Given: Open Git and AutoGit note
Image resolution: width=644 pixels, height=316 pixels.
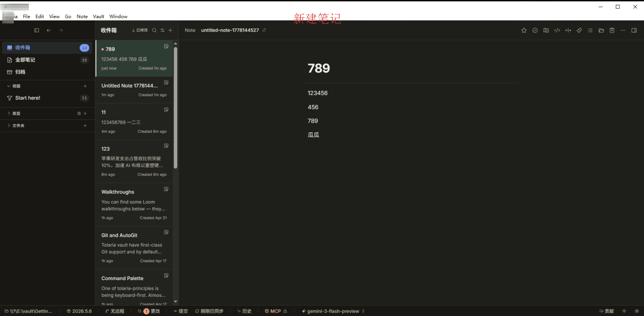Looking at the screenshot, I should (x=134, y=248).
